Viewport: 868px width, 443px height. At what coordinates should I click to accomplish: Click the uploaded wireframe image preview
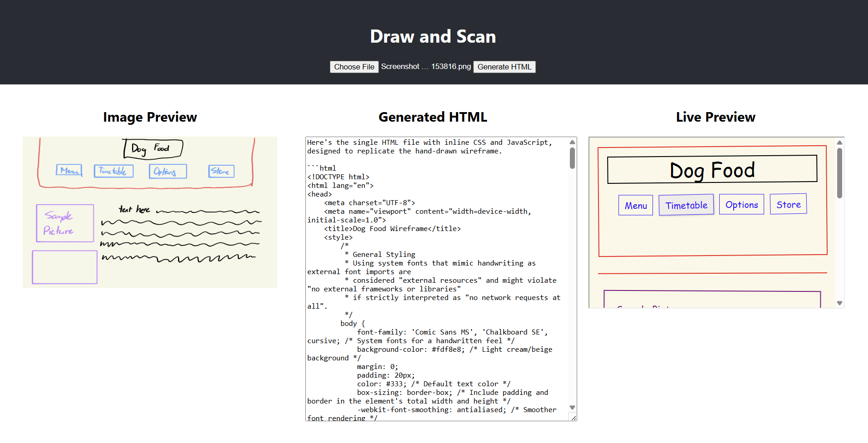click(x=150, y=212)
